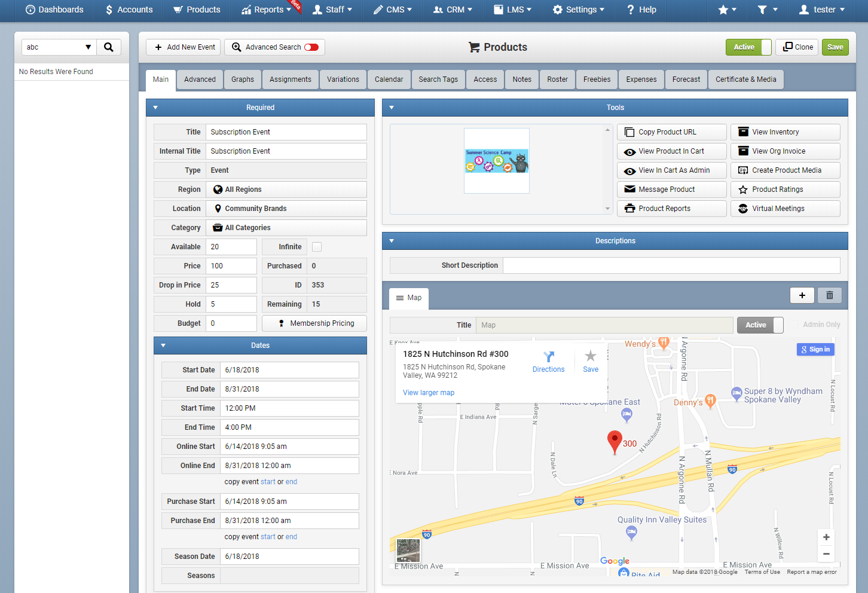Viewport: 868px width, 593px height.
Task: Click View larger map link
Action: [429, 393]
